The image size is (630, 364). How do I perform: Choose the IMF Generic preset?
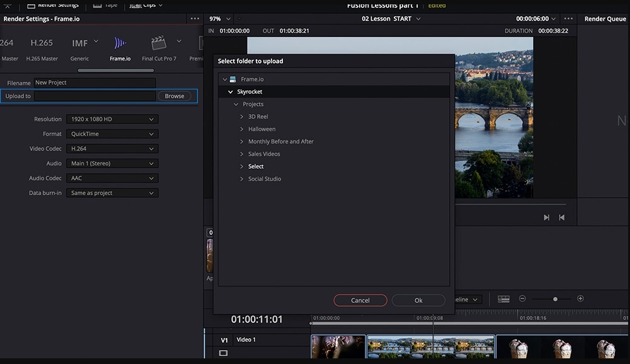pos(79,43)
